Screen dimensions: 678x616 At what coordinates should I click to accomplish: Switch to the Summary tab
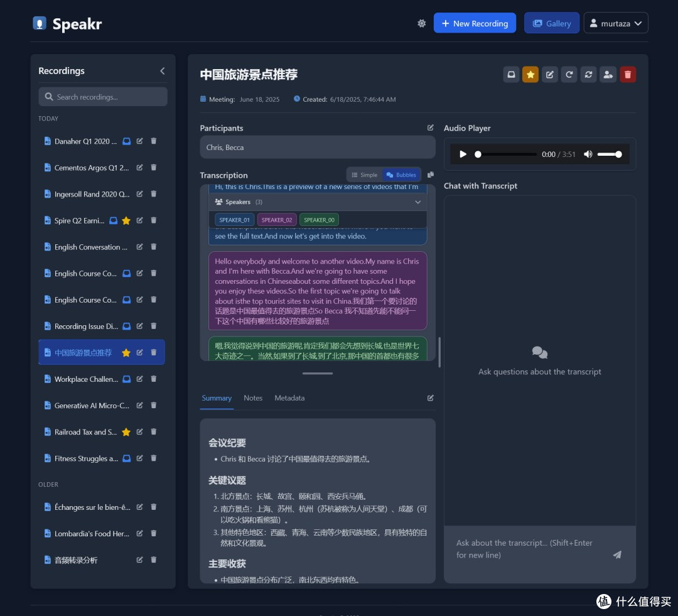(x=217, y=398)
